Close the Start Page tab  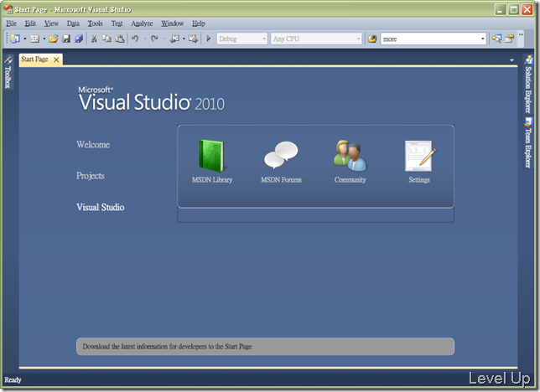click(x=56, y=59)
